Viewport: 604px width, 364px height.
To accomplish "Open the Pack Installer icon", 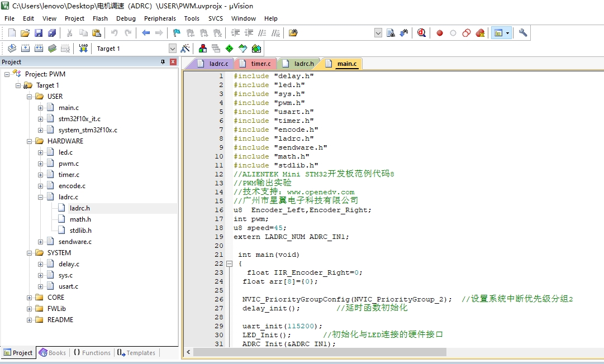I will (x=256, y=49).
